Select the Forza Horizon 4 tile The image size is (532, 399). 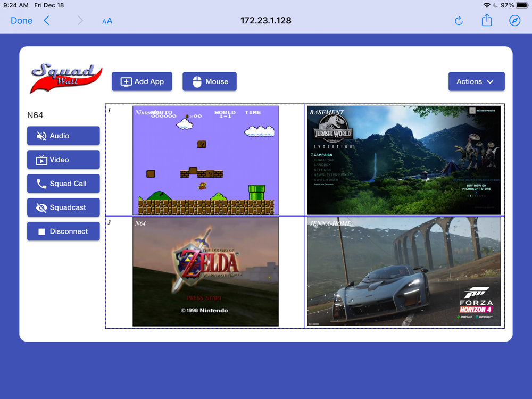(404, 271)
